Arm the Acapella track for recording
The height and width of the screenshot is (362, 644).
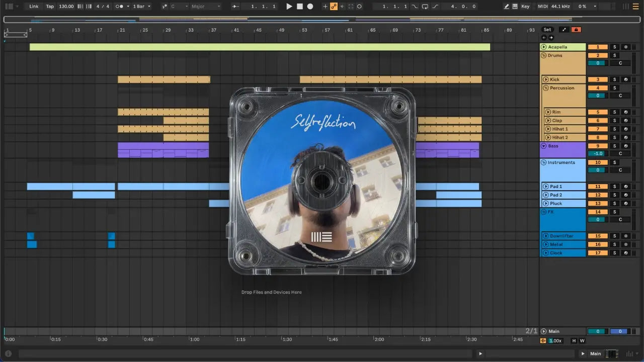click(x=625, y=47)
